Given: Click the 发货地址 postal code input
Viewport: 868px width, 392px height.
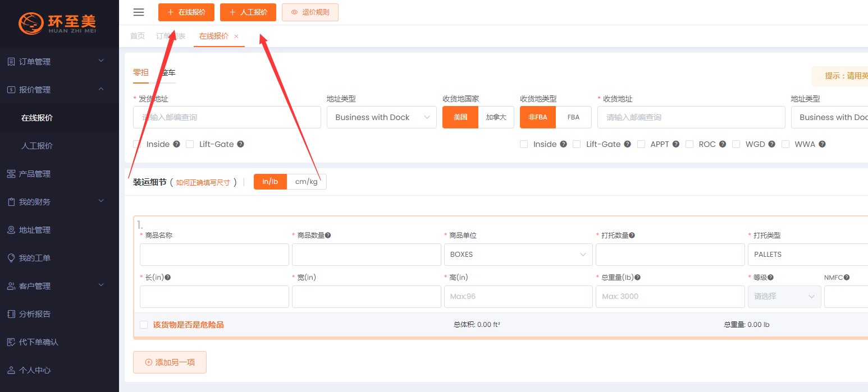Looking at the screenshot, I should click(x=227, y=117).
